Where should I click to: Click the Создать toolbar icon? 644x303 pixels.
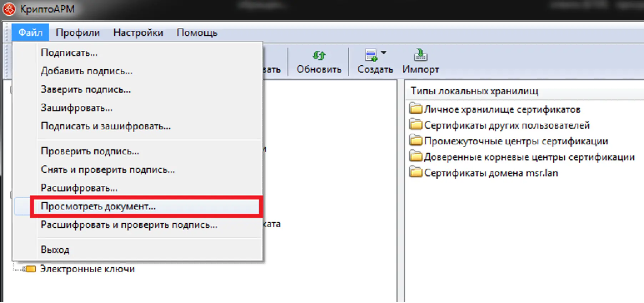(371, 55)
